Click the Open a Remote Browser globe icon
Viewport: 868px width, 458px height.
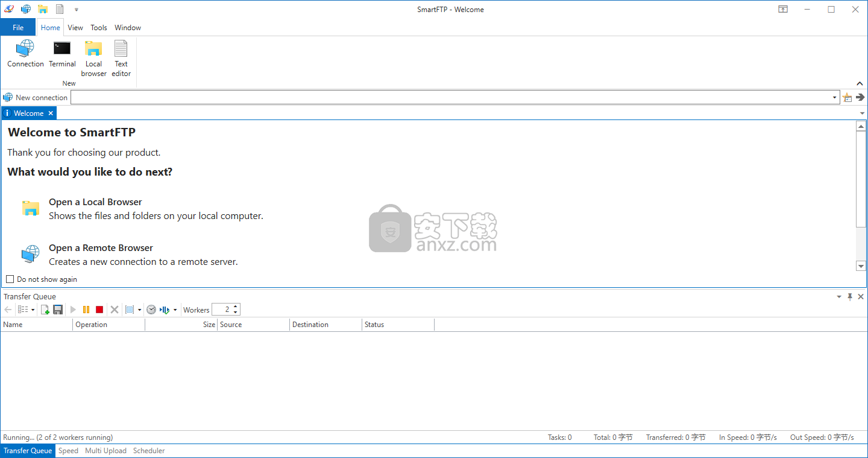point(31,255)
